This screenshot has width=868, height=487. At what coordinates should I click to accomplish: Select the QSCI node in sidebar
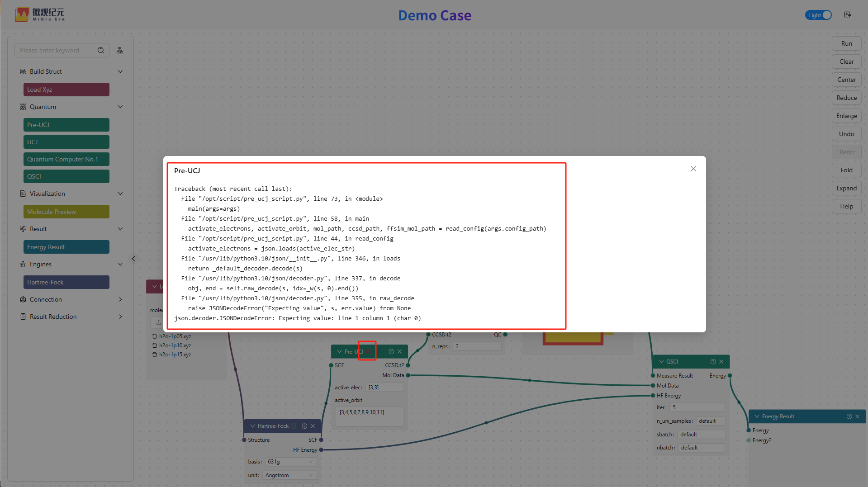66,176
